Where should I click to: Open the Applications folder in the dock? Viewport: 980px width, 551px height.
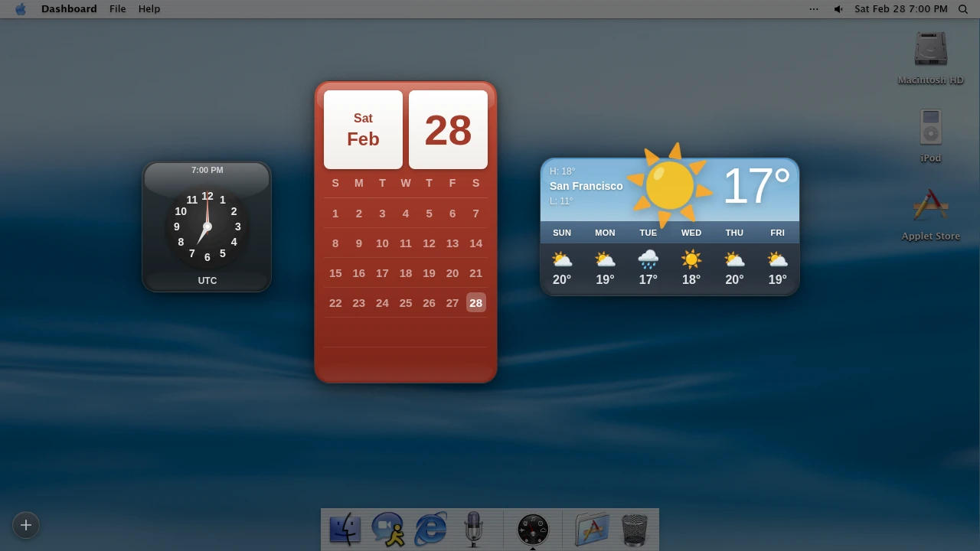tap(592, 529)
